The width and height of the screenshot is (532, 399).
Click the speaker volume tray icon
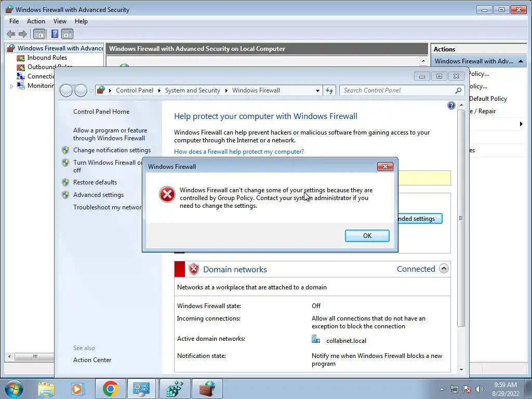click(x=480, y=390)
